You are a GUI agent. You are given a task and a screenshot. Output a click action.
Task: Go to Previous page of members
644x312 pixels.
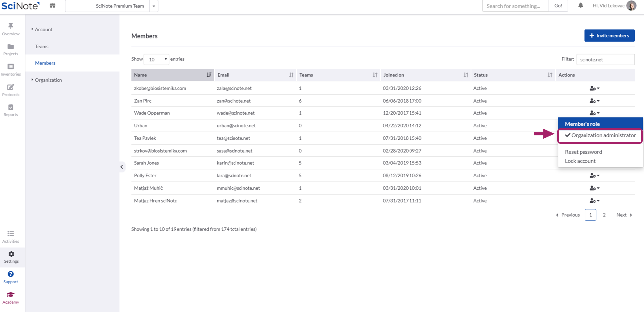click(568, 215)
